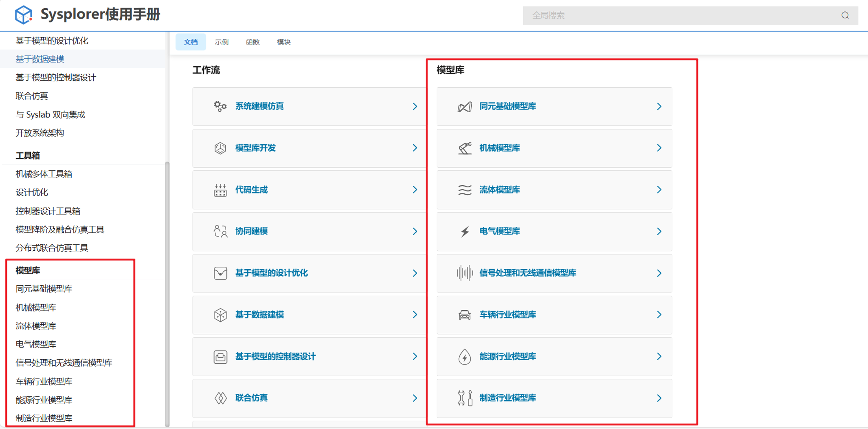Viewport: 868px width, 429px height.
Task: Click the sidebar vertical scrollbar
Action: coord(167,294)
